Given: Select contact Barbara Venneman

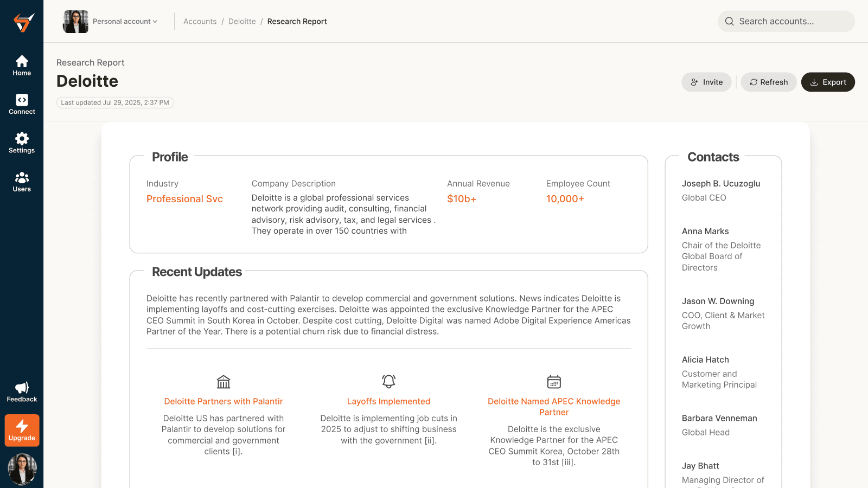Looking at the screenshot, I should (x=719, y=419).
